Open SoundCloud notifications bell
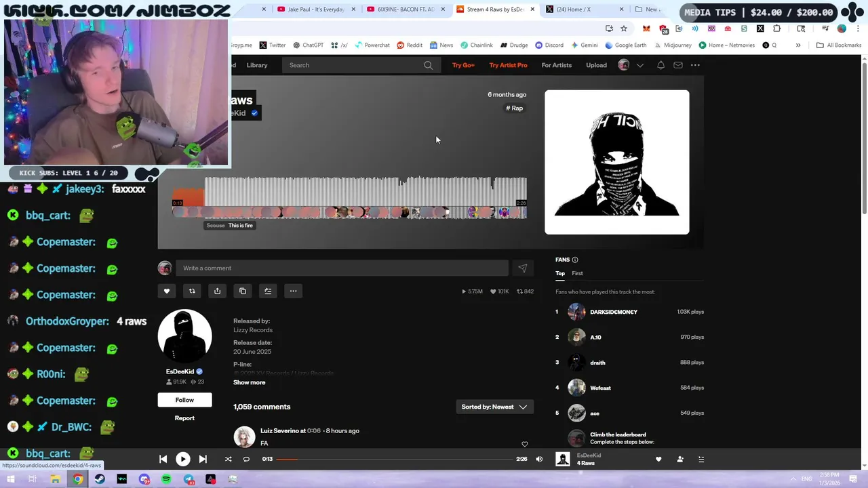The image size is (868, 488). (x=660, y=65)
